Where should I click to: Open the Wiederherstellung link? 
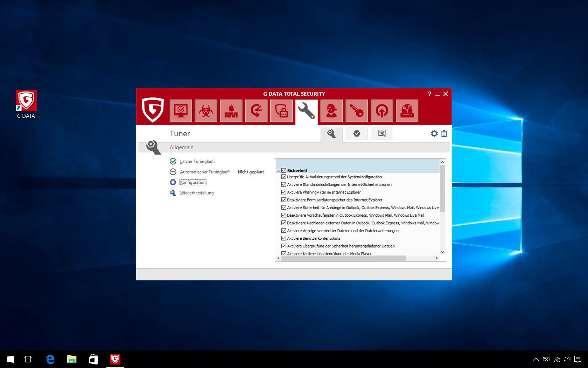click(x=197, y=193)
